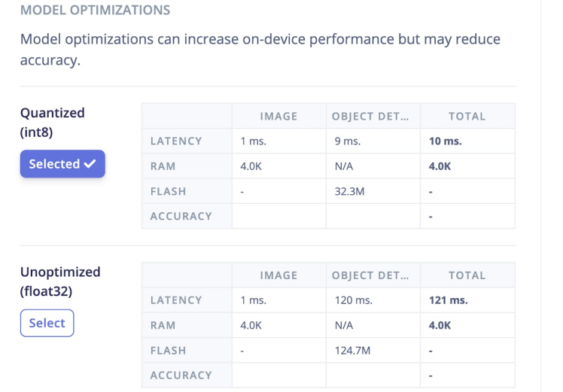The image size is (563, 392).
Task: Click the truncated OBJECT DET... header in quantized table
Action: [372, 117]
